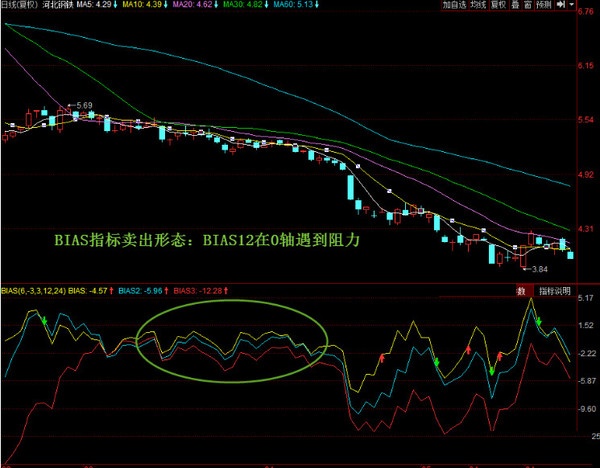600x468 pixels.
Task: Select the MA5: 4.29 indicator label
Action: [97, 5]
